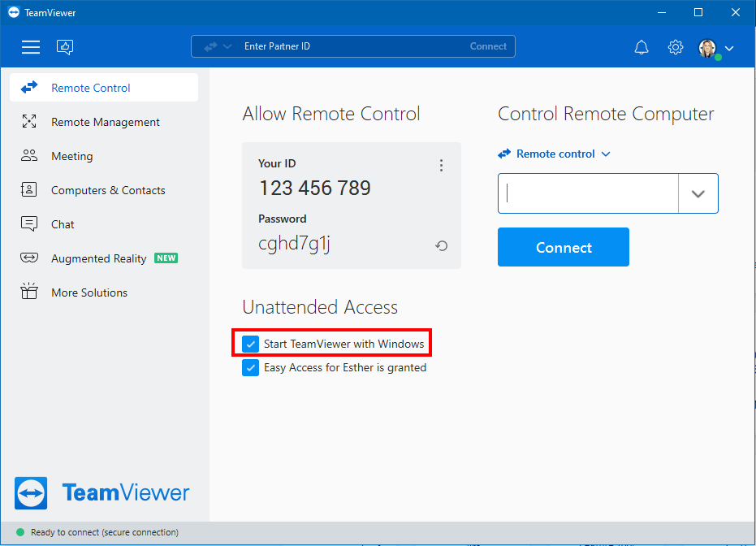Click the partner ID input box
This screenshot has width=756, height=546.
tap(588, 193)
